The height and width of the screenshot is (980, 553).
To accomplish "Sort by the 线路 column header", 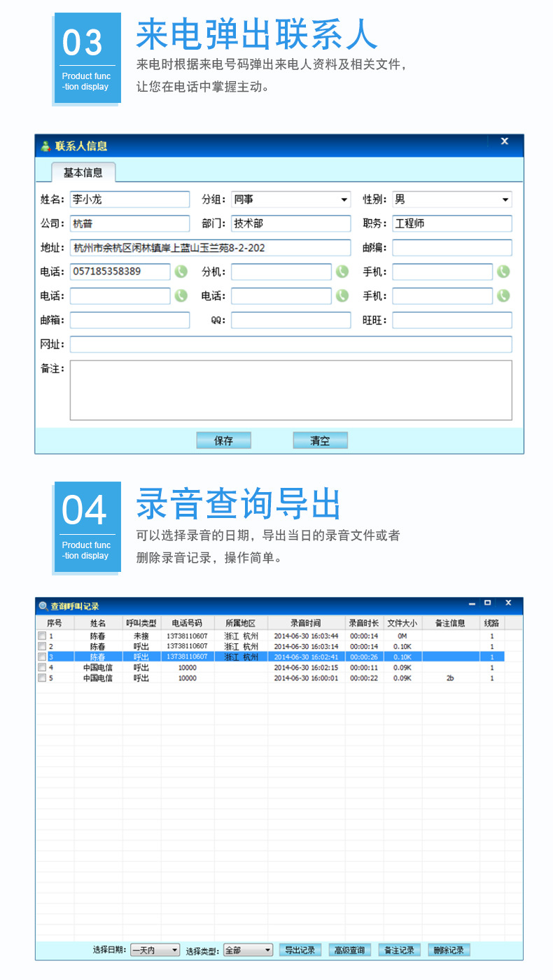I will point(491,623).
